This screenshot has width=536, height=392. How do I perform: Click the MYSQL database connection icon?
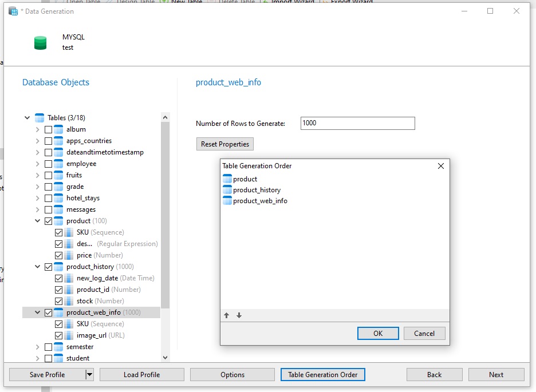coord(40,42)
